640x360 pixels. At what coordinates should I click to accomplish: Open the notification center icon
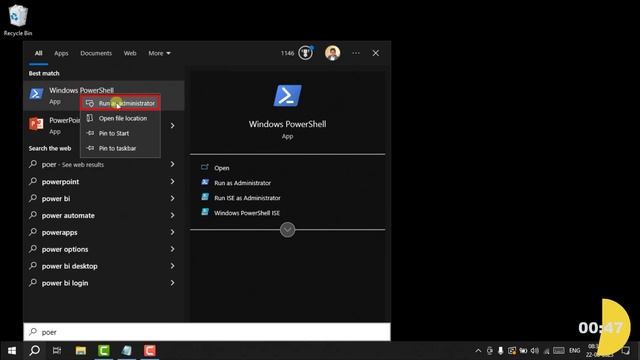pyautogui.click(x=626, y=351)
